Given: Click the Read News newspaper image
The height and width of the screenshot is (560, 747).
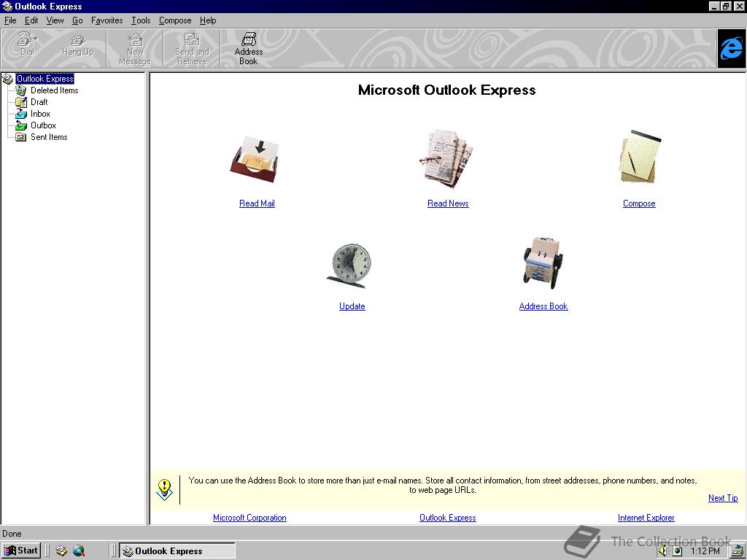Looking at the screenshot, I should [446, 158].
